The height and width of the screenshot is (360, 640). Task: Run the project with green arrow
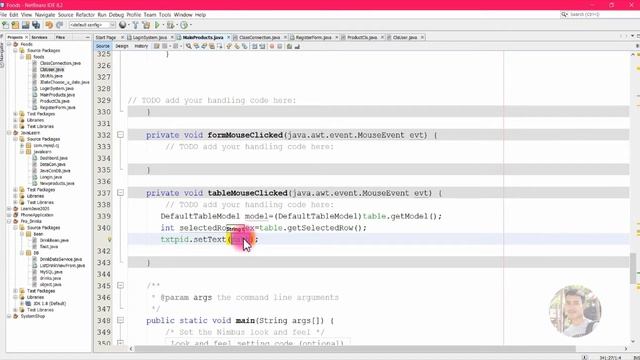[157, 25]
